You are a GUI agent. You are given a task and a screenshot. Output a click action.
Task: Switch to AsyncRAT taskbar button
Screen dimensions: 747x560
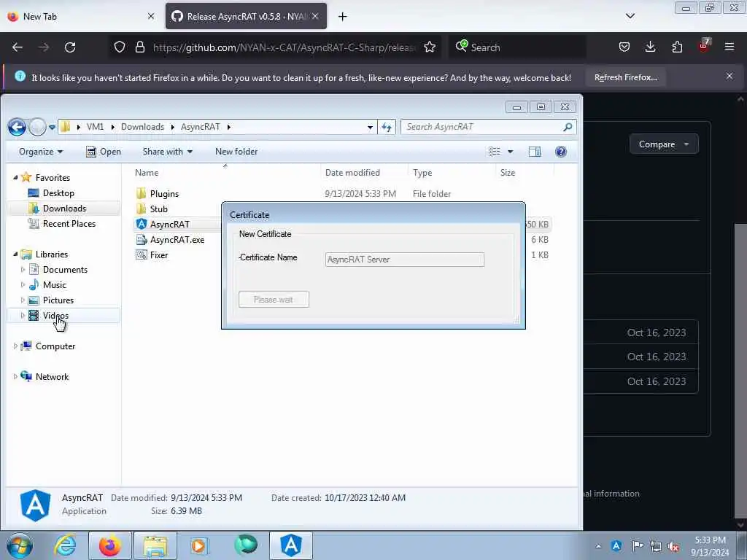point(291,545)
